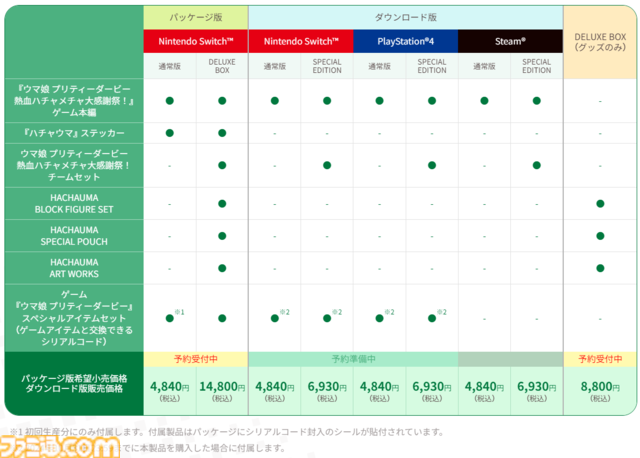This screenshot has width=640, height=458.
Task: Select the 『ハチャウマ』ステッカー row label
Action: (x=74, y=133)
